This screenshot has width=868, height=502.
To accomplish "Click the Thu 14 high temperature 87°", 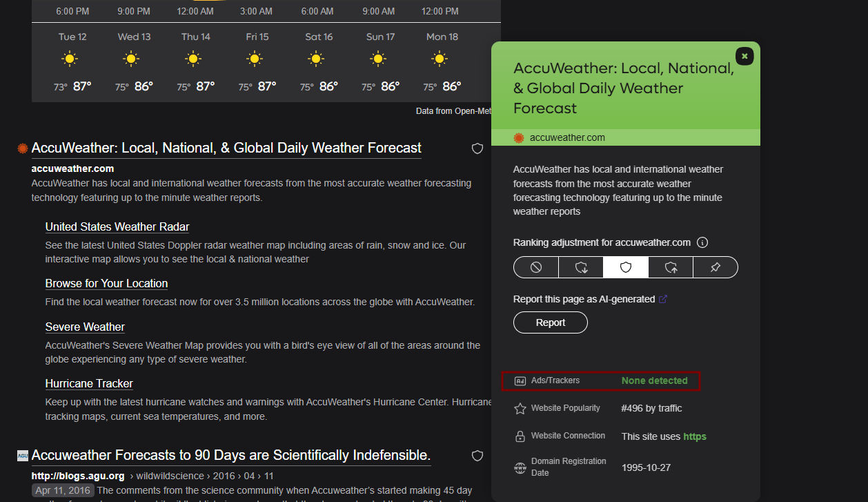I will (x=206, y=87).
